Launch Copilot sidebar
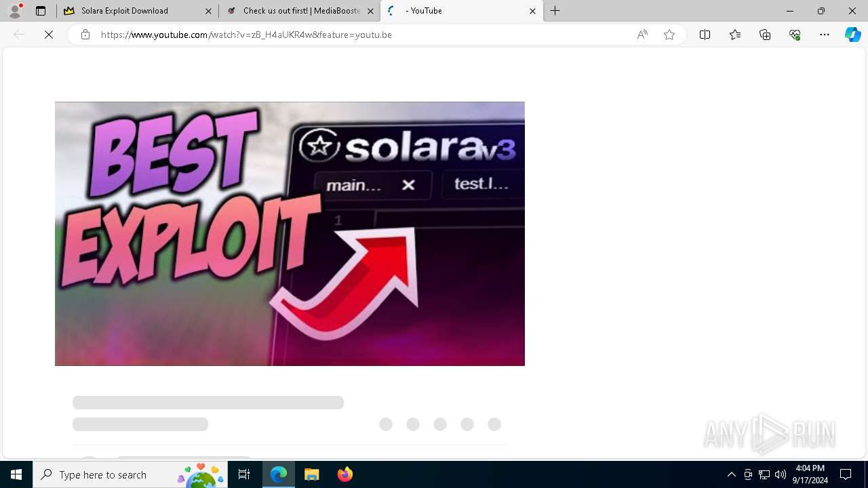The image size is (868, 488). (x=852, y=35)
